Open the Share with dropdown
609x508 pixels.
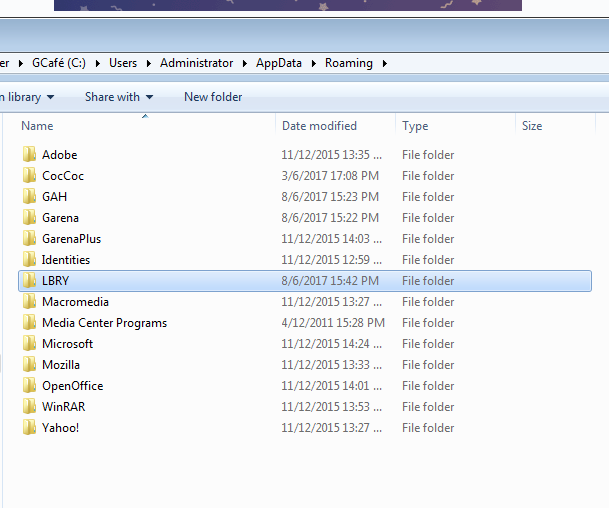(119, 97)
